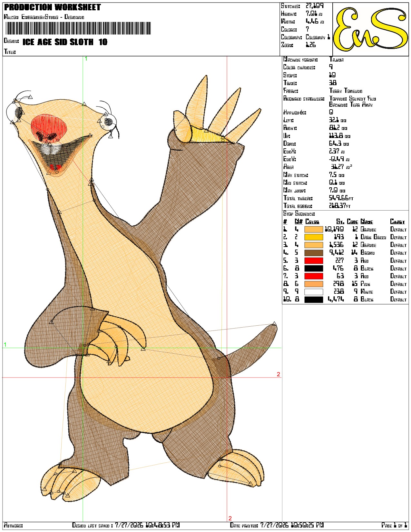Screen dimensions: 411x532
Task: Click the stitches value '27,109'
Action: click(x=315, y=6)
